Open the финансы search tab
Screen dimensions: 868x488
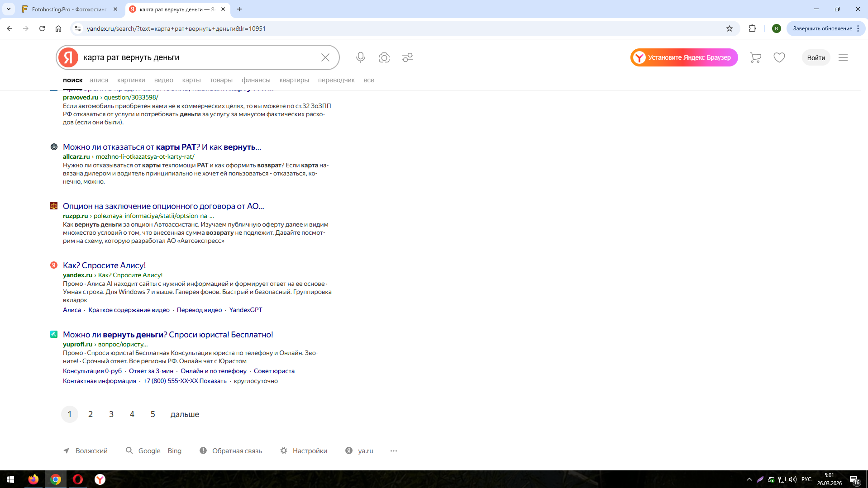(256, 80)
